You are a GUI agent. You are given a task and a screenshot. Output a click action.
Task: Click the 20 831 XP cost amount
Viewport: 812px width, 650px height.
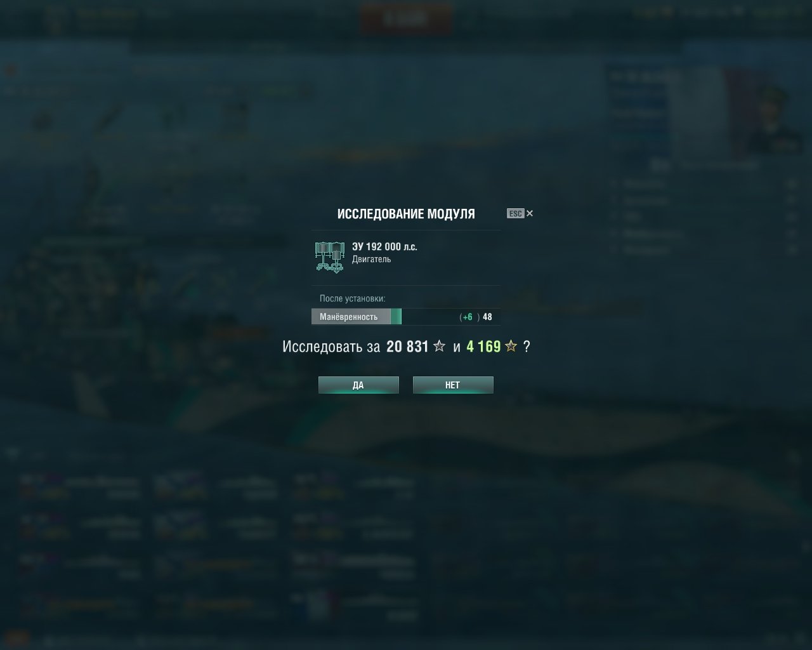point(408,347)
